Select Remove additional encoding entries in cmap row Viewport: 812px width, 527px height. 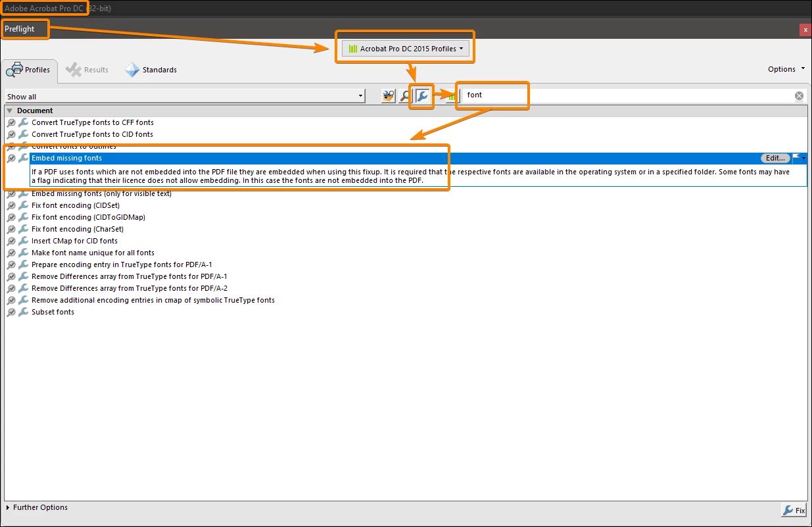click(x=153, y=300)
